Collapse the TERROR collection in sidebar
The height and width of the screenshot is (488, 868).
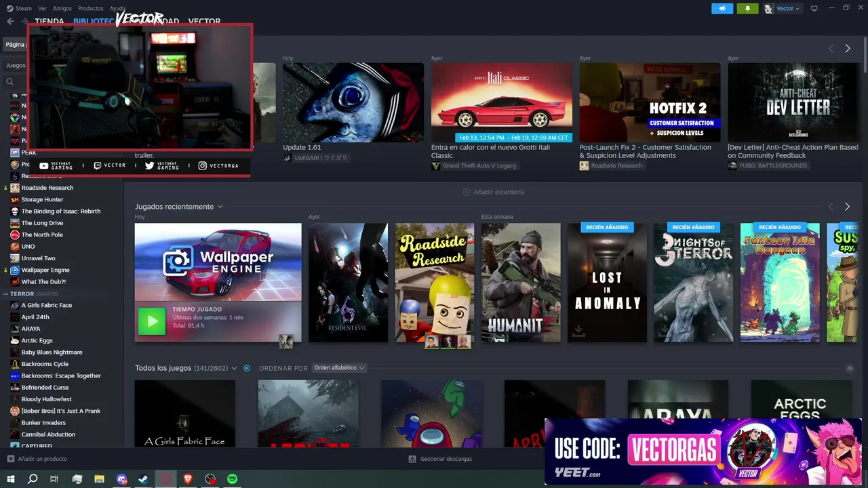point(5,294)
